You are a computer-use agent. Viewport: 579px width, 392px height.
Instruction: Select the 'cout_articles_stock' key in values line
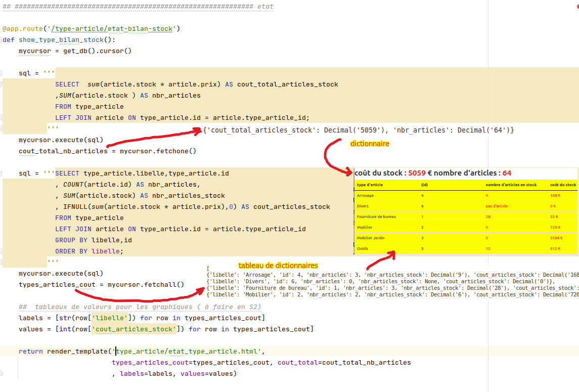[x=133, y=329]
